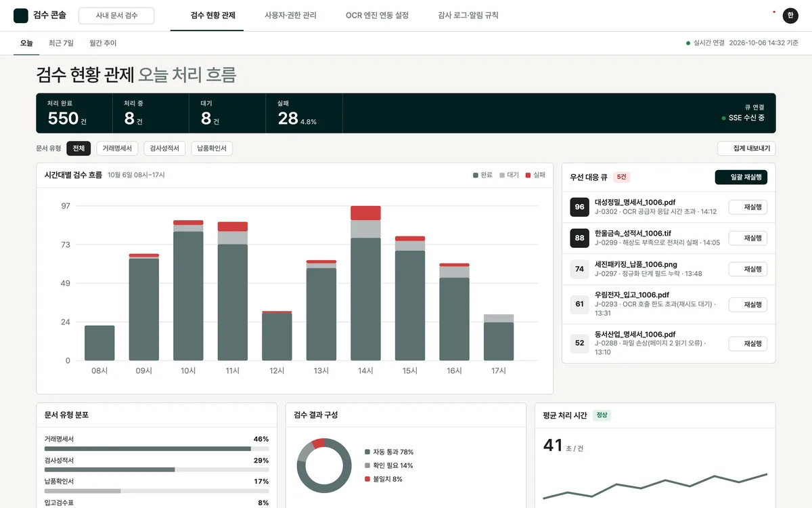Click the 일괄 재실행 button

click(x=741, y=177)
